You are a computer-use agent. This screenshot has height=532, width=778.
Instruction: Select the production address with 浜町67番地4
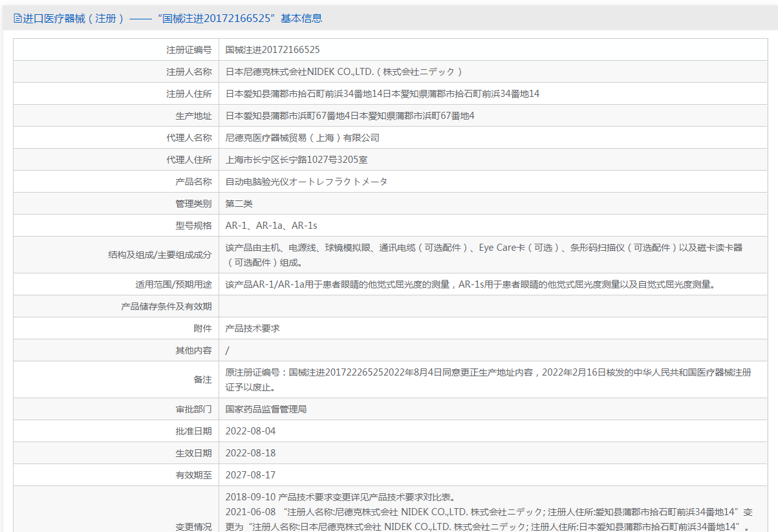coord(350,116)
